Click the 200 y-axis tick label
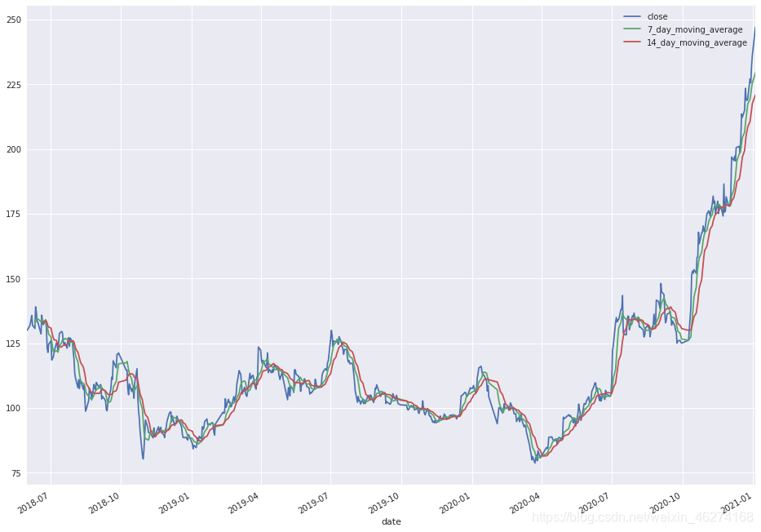Viewport: 761px width, 532px height. tap(15, 149)
